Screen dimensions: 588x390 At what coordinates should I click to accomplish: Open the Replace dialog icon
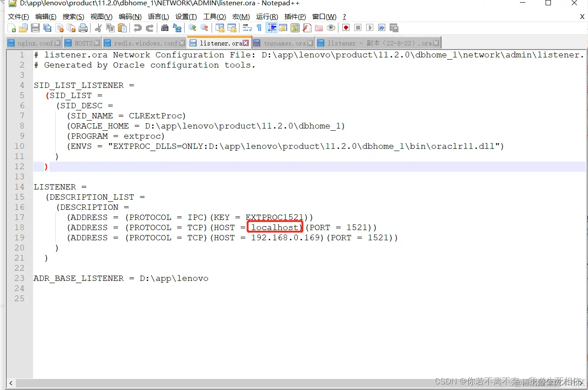pos(177,28)
